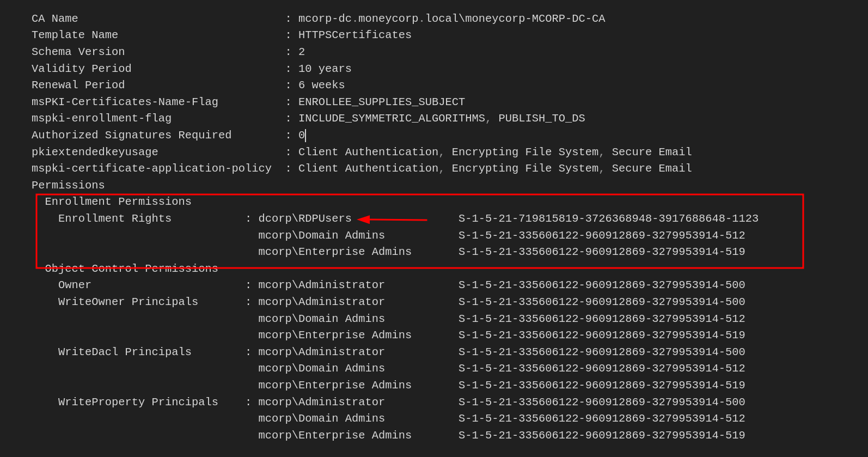This screenshot has height=457, width=868.
Task: Select the ENROLLEE_SUPPLIES_SUBJECT flag value
Action: (x=381, y=102)
